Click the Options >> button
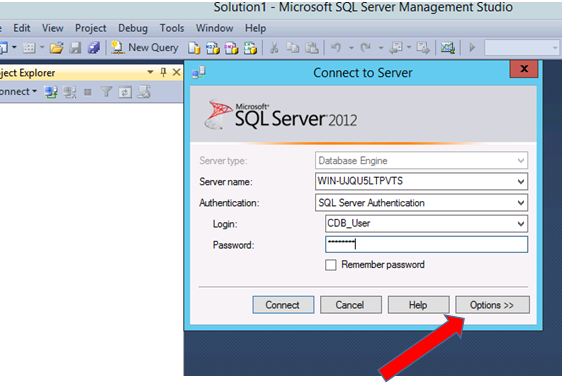568x383 pixels. pos(492,305)
